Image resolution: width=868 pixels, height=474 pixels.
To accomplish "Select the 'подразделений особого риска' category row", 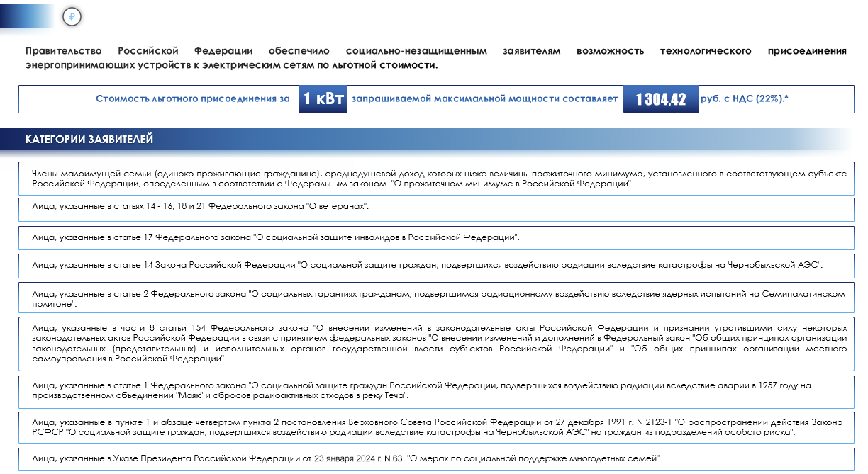I will tap(436, 427).
